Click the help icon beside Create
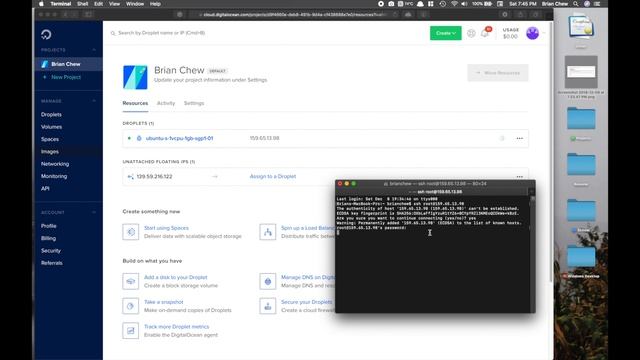Viewport: 640px width, 360px height. click(x=471, y=33)
